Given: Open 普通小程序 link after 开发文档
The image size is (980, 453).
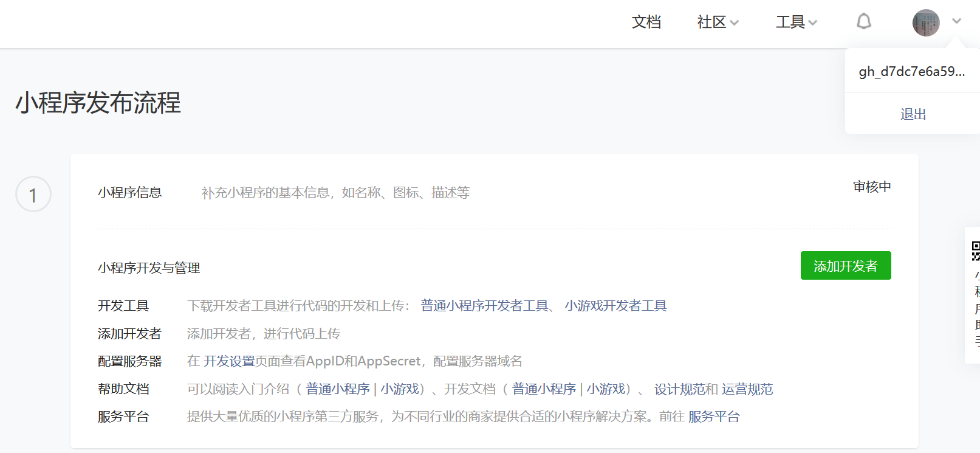Looking at the screenshot, I should pyautogui.click(x=544, y=389).
